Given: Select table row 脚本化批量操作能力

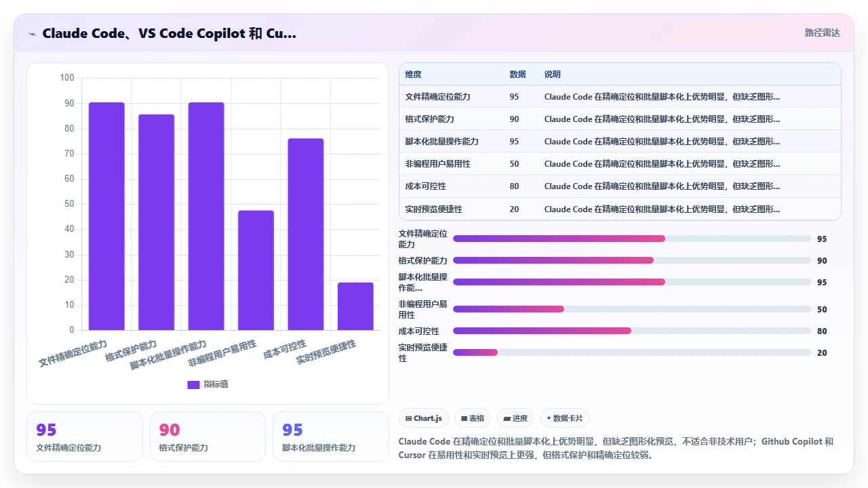Looking at the screenshot, I should [620, 142].
